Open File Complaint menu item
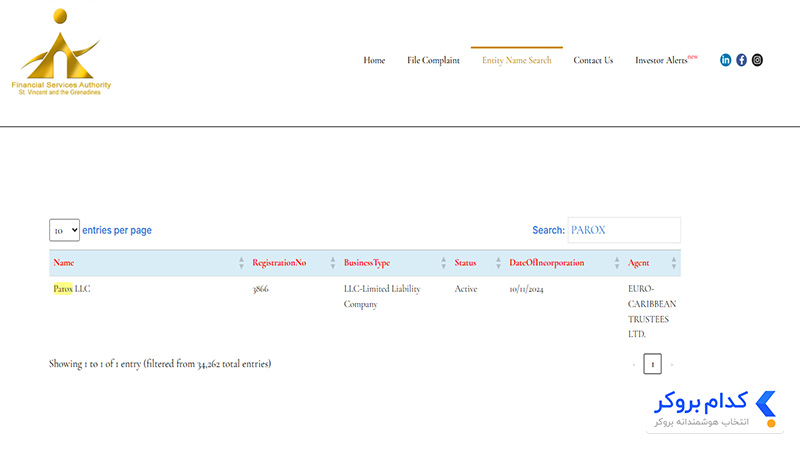The width and height of the screenshot is (800, 450). click(433, 60)
